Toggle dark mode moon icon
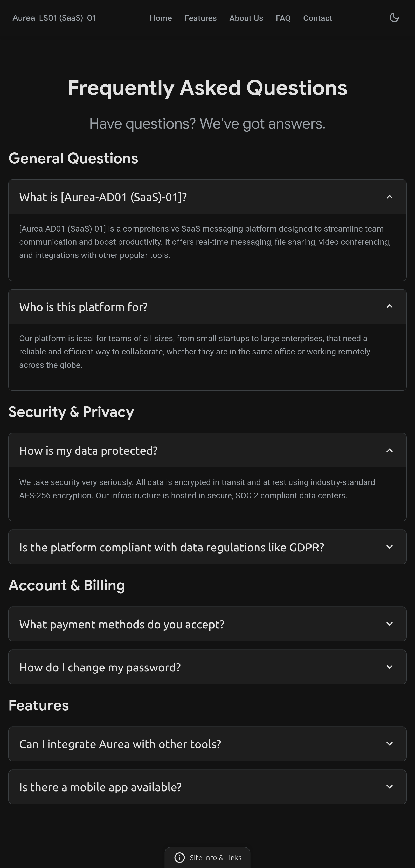Image resolution: width=415 pixels, height=868 pixels. [394, 18]
